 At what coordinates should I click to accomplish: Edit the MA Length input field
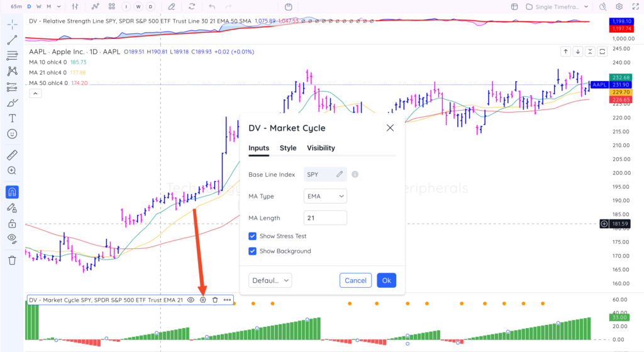tap(325, 218)
